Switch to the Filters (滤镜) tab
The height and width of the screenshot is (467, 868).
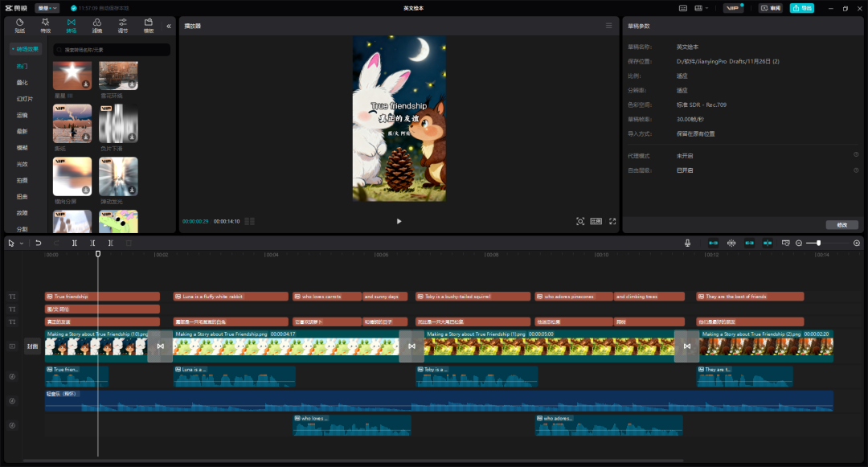click(x=96, y=26)
